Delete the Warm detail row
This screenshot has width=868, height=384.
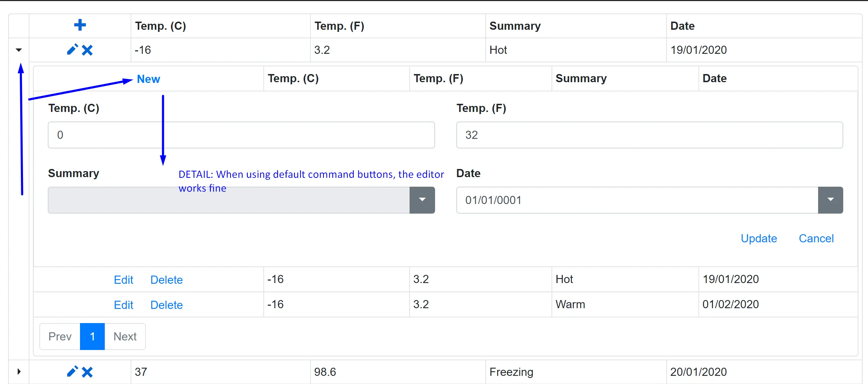(x=166, y=305)
